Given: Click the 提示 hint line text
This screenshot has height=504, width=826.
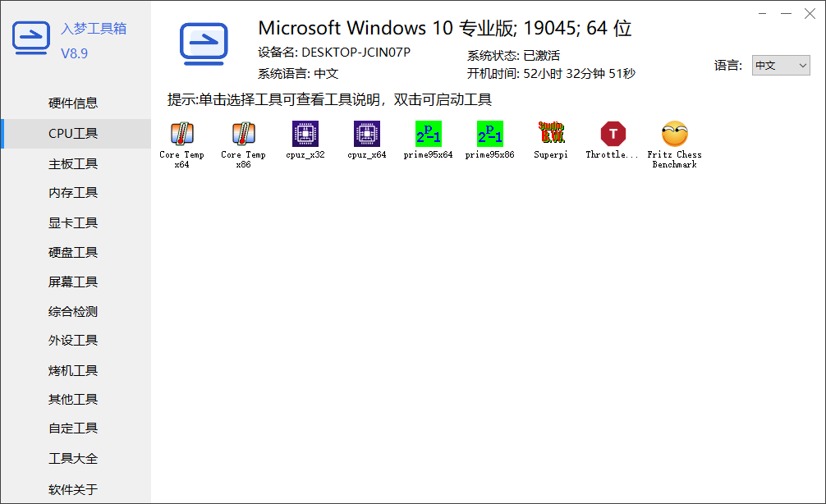Looking at the screenshot, I should [330, 99].
